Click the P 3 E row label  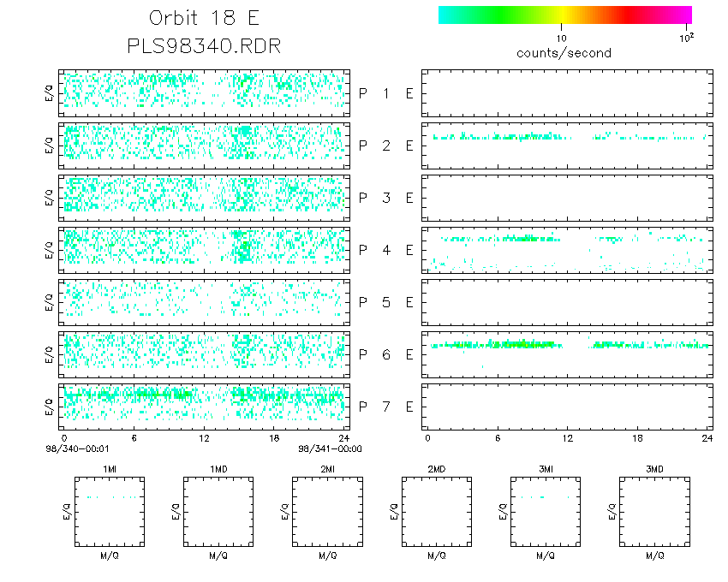tap(385, 199)
